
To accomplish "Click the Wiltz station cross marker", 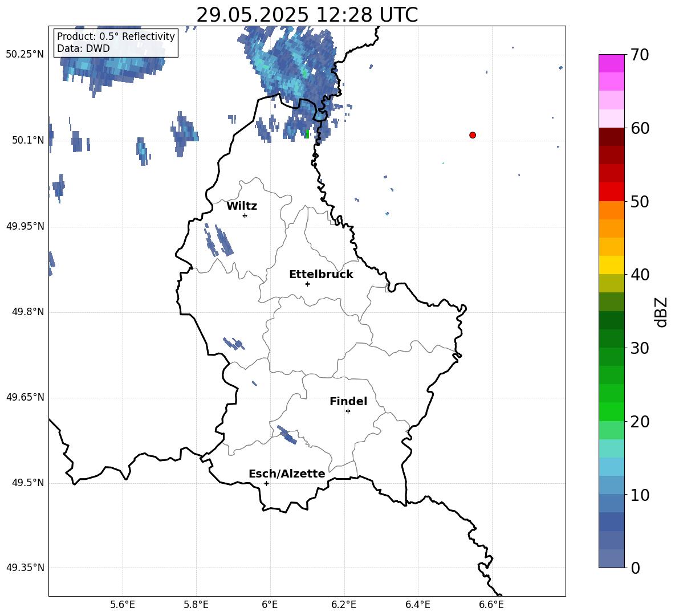I will [x=245, y=215].
